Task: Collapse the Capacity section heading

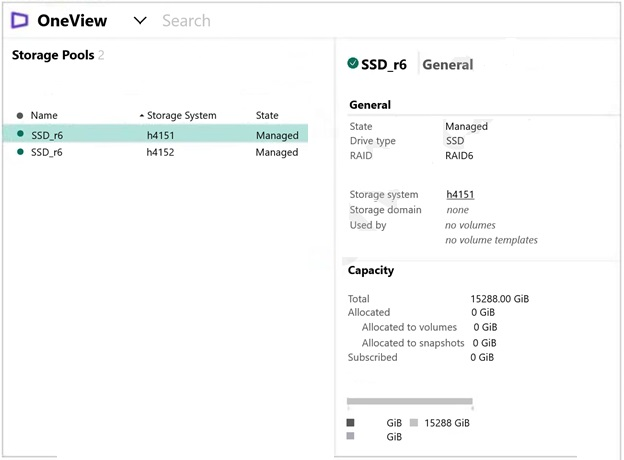Action: [371, 270]
